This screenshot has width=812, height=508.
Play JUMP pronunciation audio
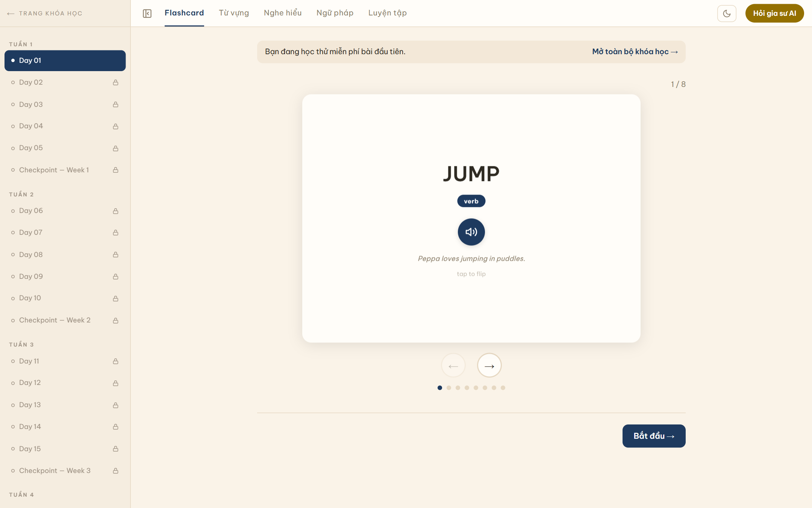pos(471,232)
